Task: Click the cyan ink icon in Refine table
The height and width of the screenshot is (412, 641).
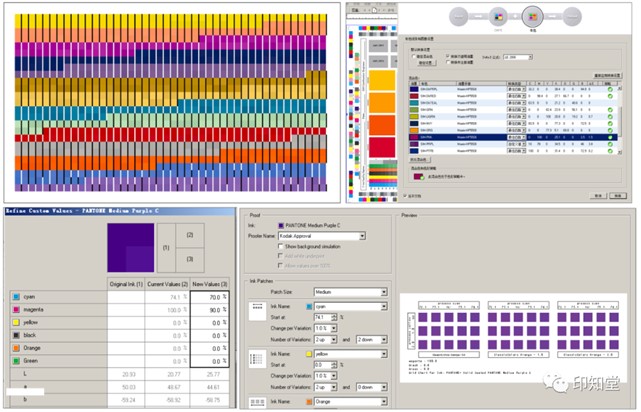Action: click(x=14, y=297)
